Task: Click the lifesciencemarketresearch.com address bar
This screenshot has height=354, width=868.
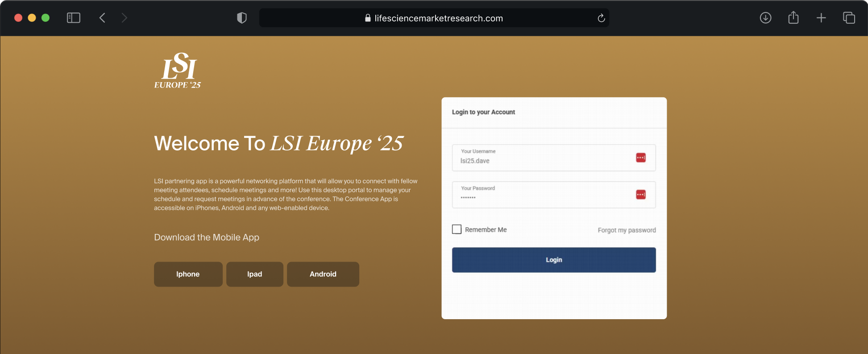Action: tap(434, 18)
